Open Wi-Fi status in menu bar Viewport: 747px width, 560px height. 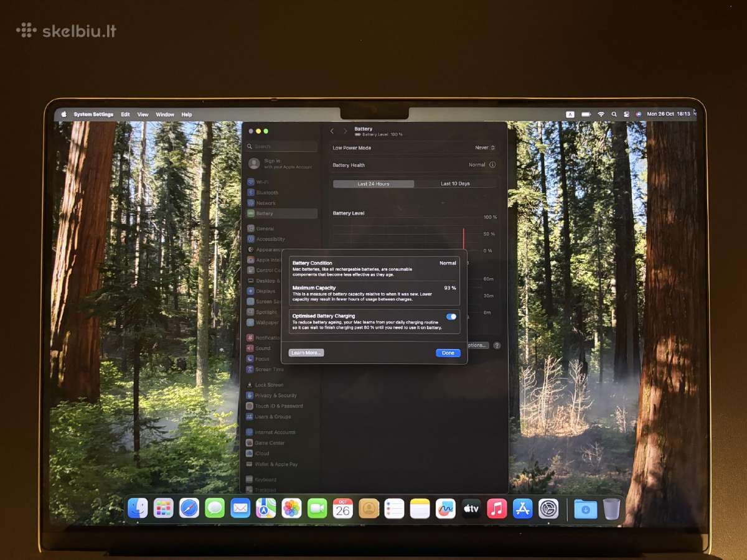click(601, 114)
